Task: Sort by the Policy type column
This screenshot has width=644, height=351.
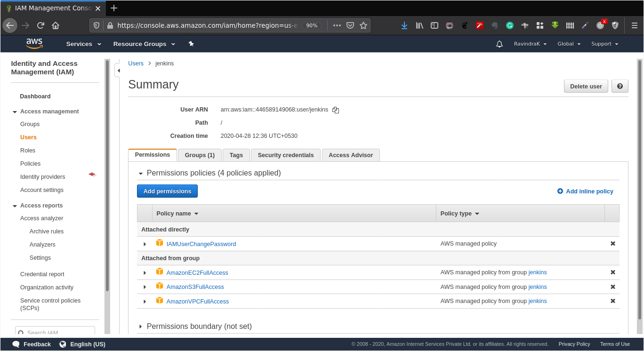Action: point(460,214)
